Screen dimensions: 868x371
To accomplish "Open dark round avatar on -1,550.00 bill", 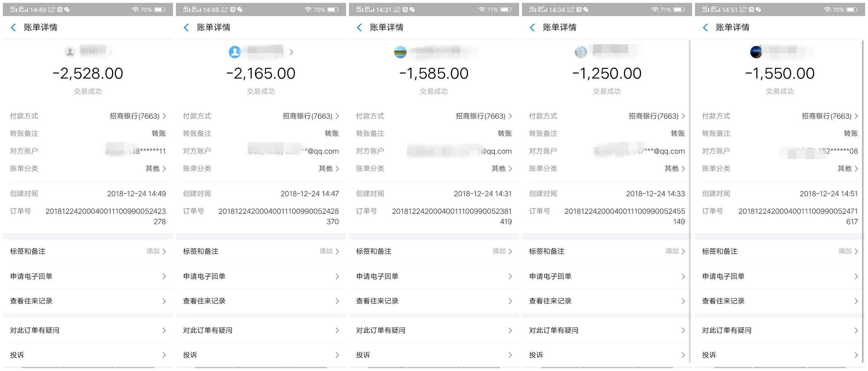I will [x=756, y=52].
